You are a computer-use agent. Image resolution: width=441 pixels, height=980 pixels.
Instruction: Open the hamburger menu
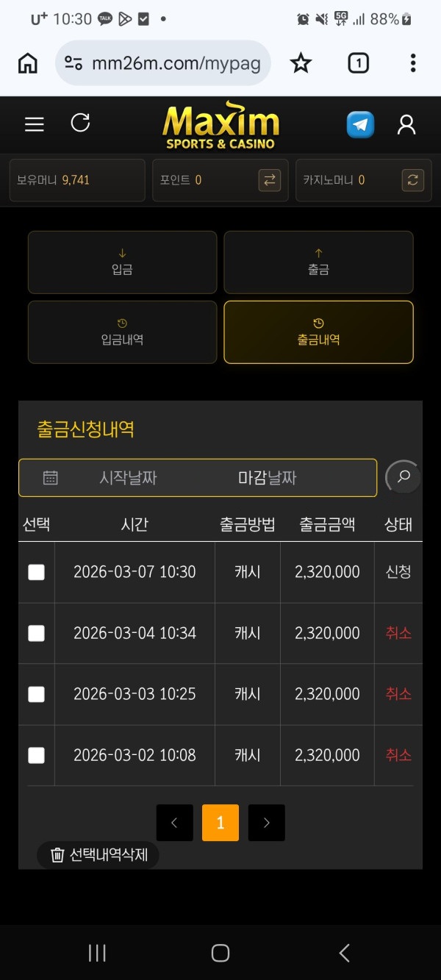coord(35,124)
